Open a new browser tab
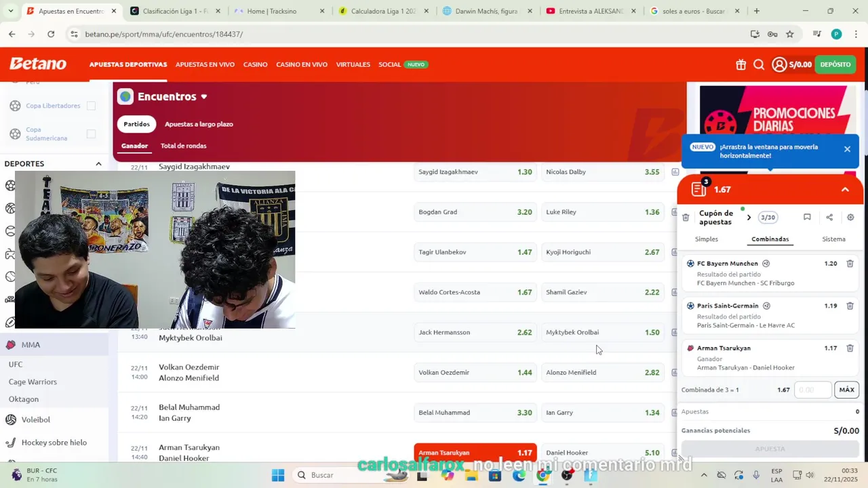This screenshot has width=868, height=488. coord(756,11)
